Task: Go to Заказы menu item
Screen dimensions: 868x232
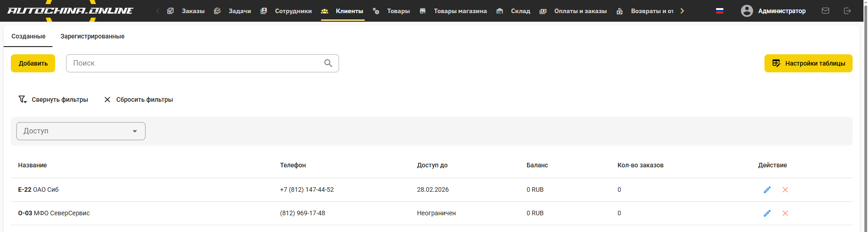Action: click(x=193, y=11)
